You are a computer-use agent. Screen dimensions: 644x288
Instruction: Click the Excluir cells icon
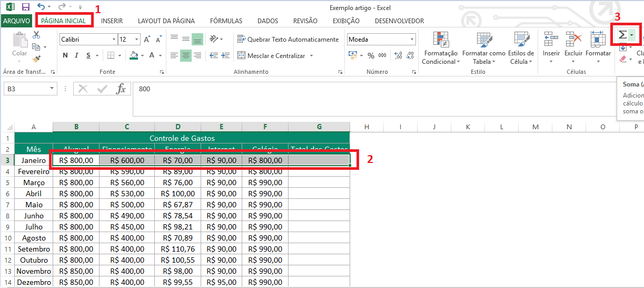click(x=573, y=40)
